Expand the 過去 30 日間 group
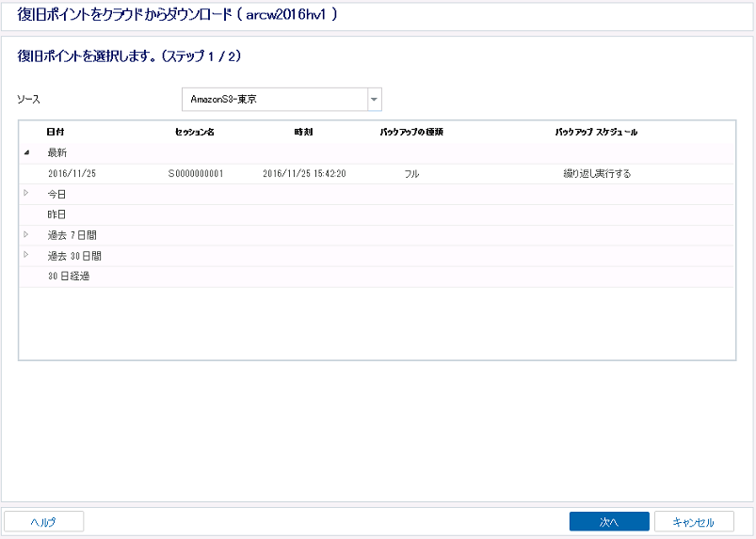The height and width of the screenshot is (539, 756). [26, 255]
